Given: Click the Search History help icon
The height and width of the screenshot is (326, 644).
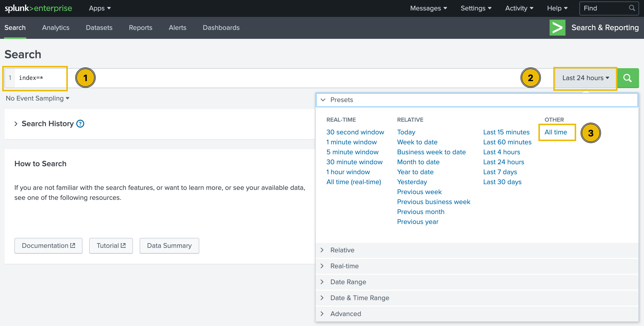Looking at the screenshot, I should point(80,124).
